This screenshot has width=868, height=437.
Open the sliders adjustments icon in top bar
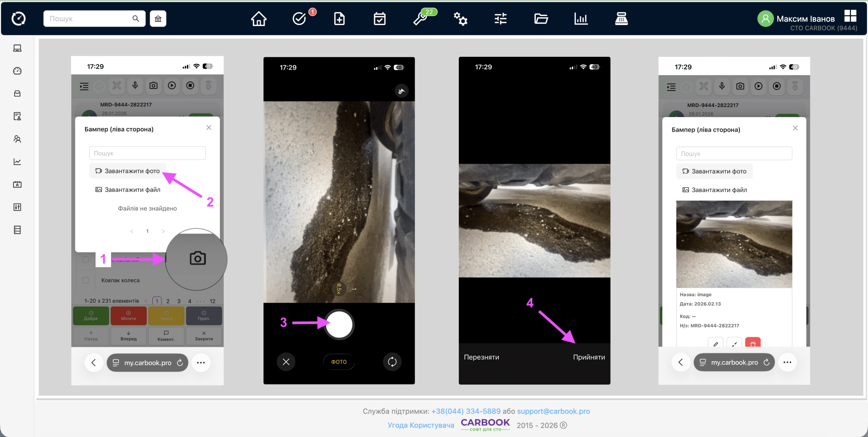pyautogui.click(x=500, y=19)
